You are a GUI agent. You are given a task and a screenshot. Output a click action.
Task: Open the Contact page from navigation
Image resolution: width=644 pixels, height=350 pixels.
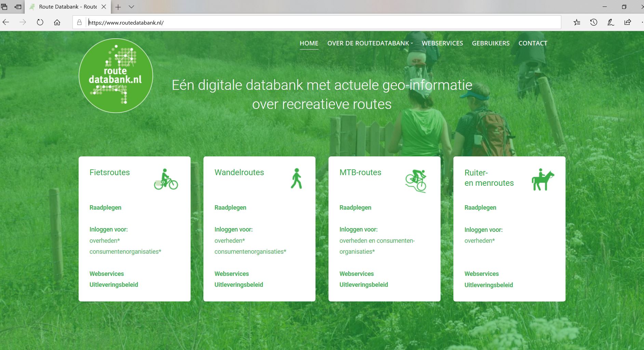(533, 43)
